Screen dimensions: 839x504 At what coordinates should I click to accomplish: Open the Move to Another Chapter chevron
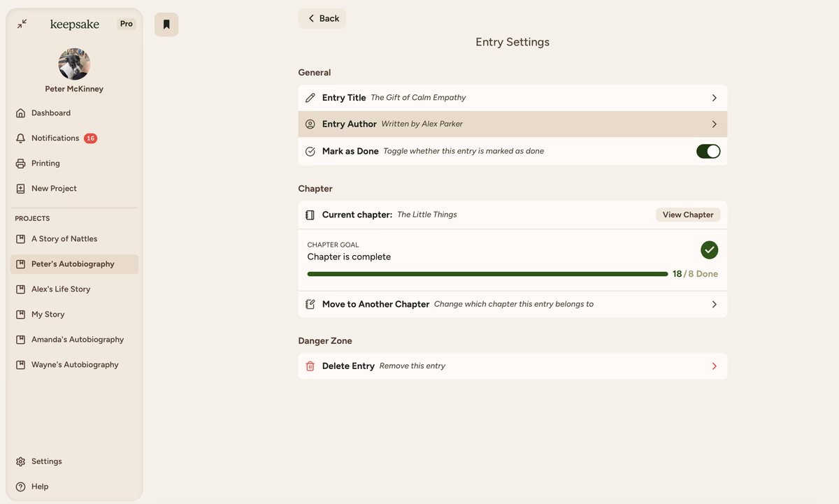(x=714, y=305)
